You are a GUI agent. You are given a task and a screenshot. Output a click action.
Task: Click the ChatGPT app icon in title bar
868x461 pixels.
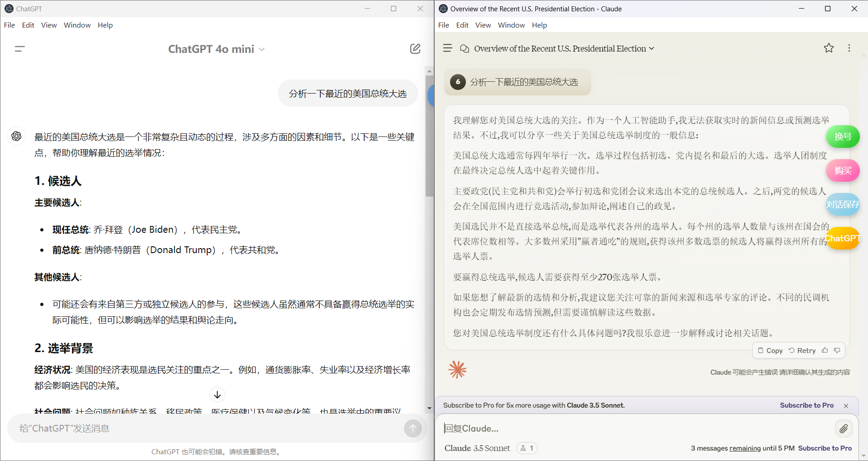[9, 9]
